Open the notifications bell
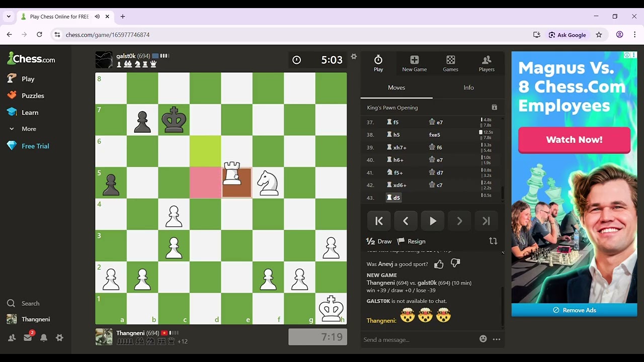Image resolution: width=644 pixels, height=362 pixels. click(x=44, y=338)
